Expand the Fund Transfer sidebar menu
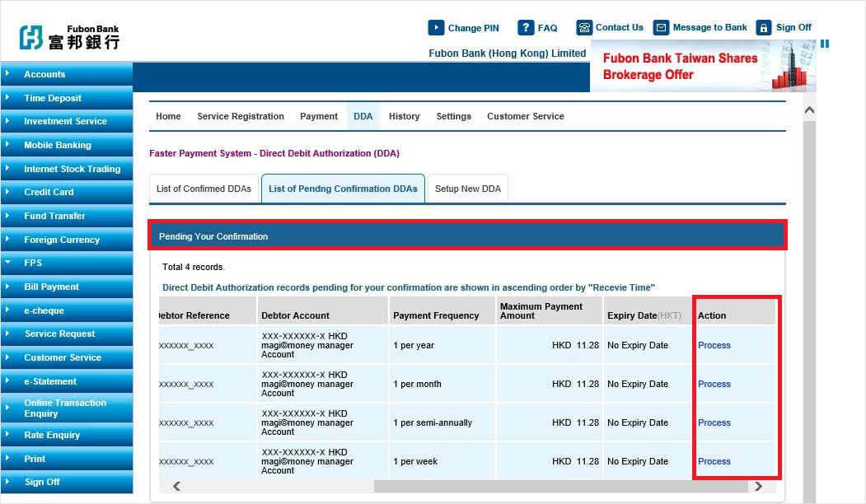This screenshot has height=504, width=866. coord(66,215)
